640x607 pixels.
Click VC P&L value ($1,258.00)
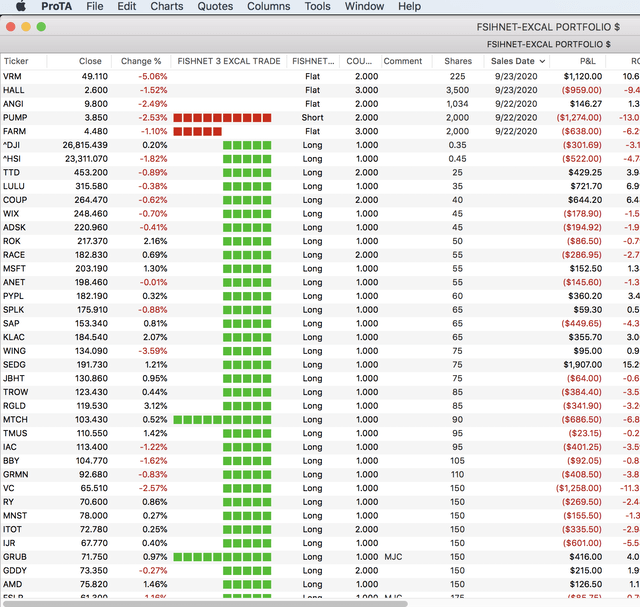pyautogui.click(x=578, y=488)
